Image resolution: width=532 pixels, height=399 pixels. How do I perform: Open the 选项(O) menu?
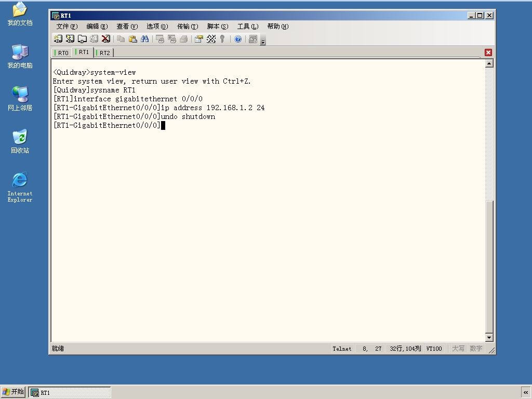pyautogui.click(x=157, y=26)
